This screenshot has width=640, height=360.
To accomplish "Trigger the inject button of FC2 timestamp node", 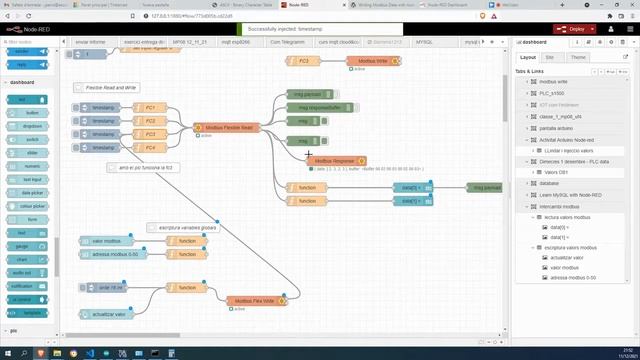I will coord(76,121).
